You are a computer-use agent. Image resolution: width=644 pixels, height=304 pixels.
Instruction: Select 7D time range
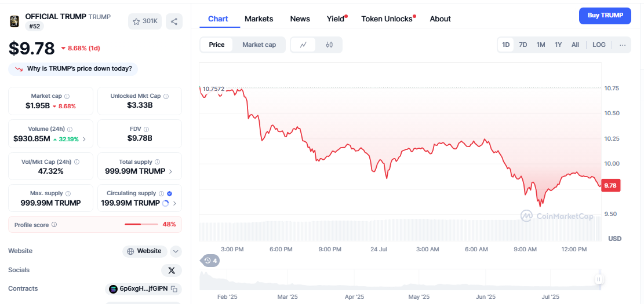(x=523, y=45)
